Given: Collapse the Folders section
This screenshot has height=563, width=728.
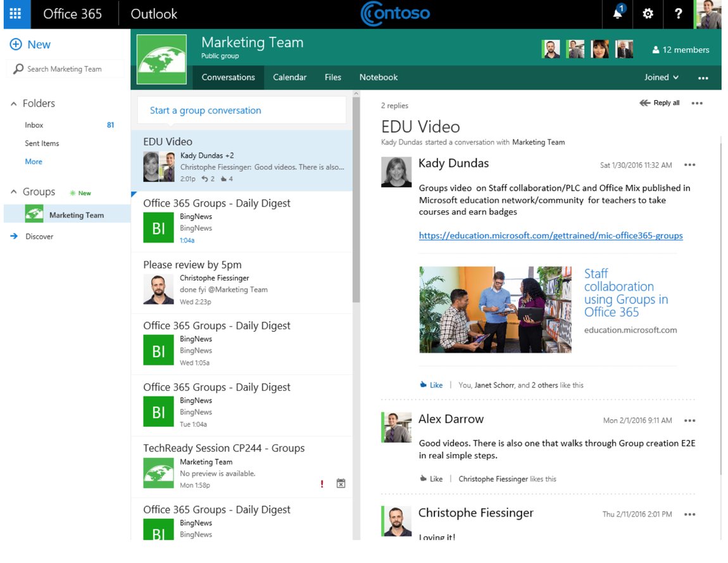Looking at the screenshot, I should [13, 103].
